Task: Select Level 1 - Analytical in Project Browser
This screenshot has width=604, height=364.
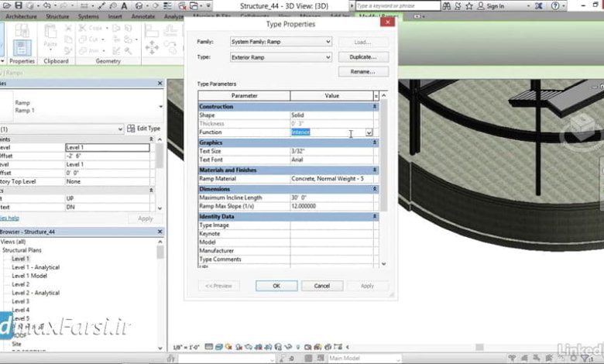Action: click(x=36, y=267)
